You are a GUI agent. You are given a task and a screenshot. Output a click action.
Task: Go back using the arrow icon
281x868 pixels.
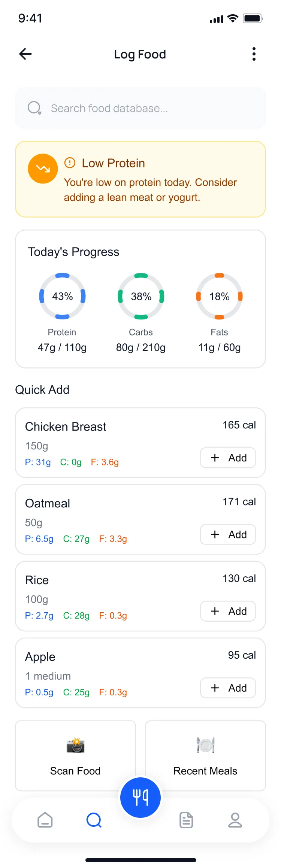coord(25,54)
